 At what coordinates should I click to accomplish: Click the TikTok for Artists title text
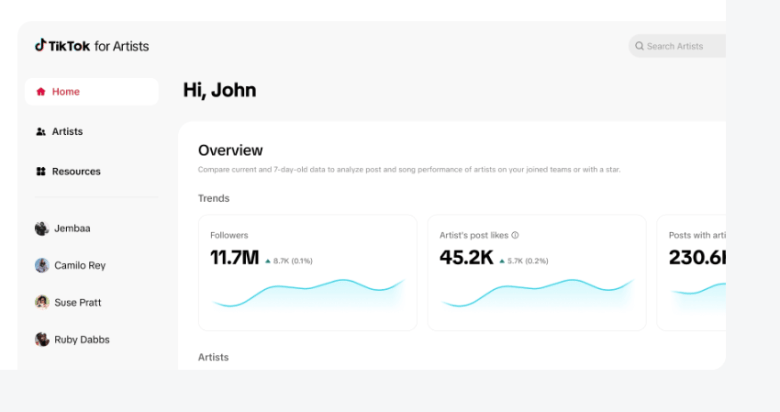tap(98, 46)
